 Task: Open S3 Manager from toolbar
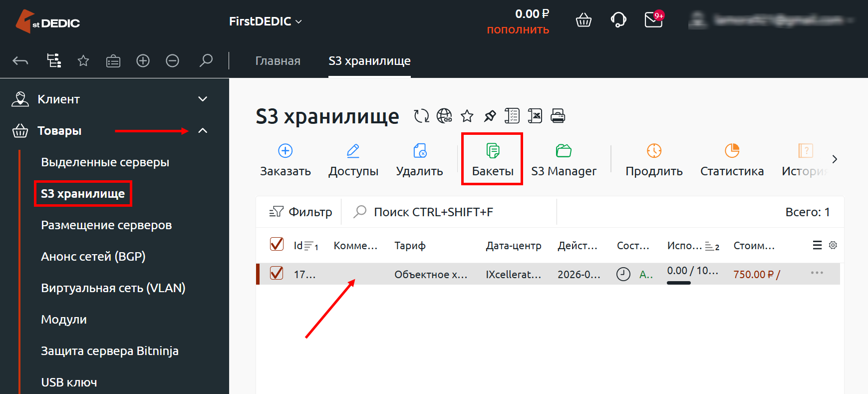pos(564,160)
